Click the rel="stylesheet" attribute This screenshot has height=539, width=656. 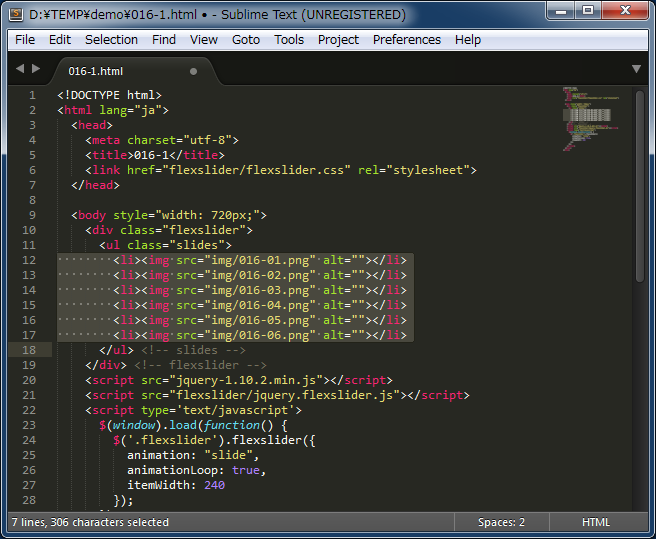(x=413, y=170)
